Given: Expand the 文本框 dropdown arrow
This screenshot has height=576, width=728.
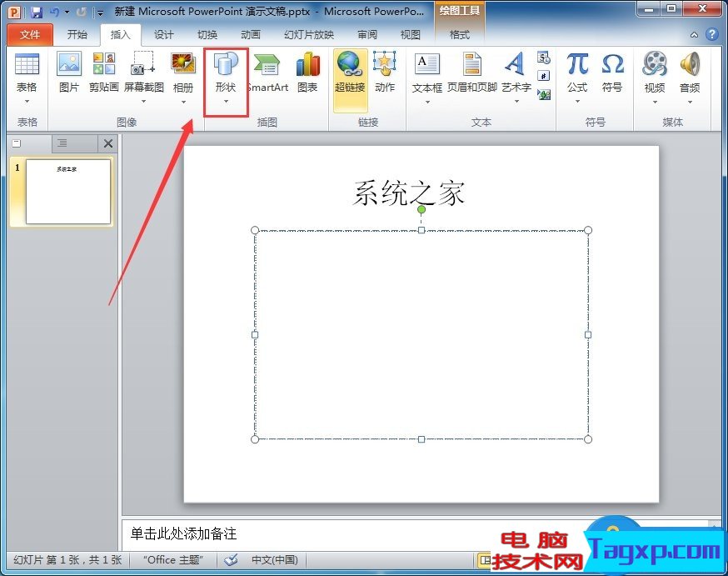Looking at the screenshot, I should [x=427, y=102].
